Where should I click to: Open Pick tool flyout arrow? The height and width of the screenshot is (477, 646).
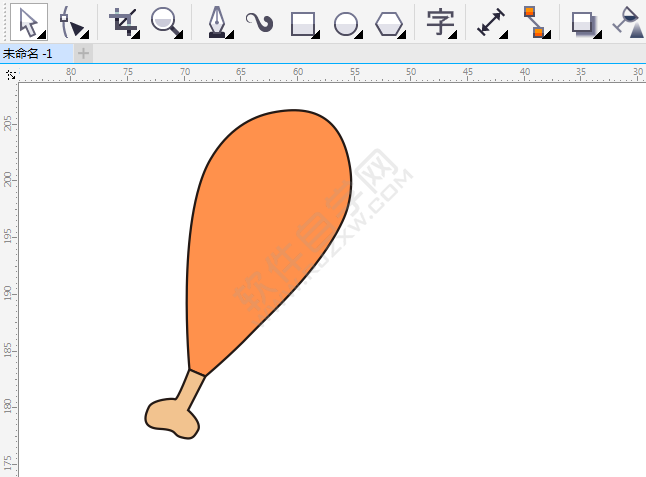tap(42, 35)
